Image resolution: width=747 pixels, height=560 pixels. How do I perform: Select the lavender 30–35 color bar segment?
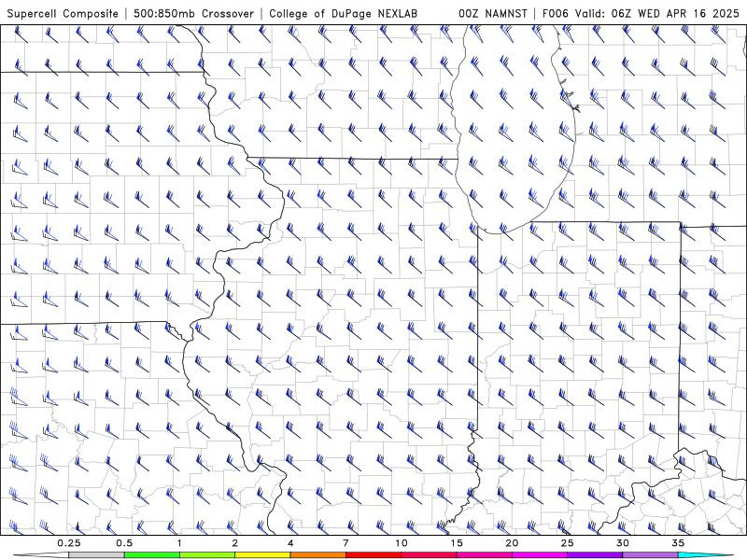[650, 555]
